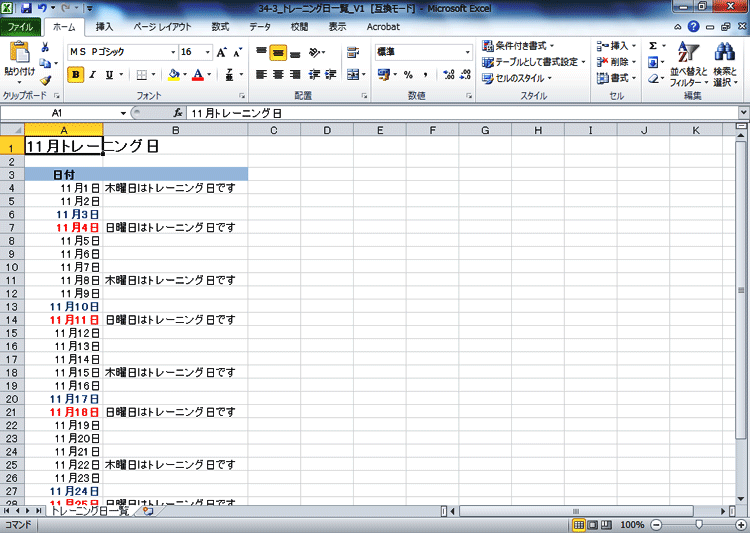
Task: Click the Help question mark icon
Action: point(694,27)
